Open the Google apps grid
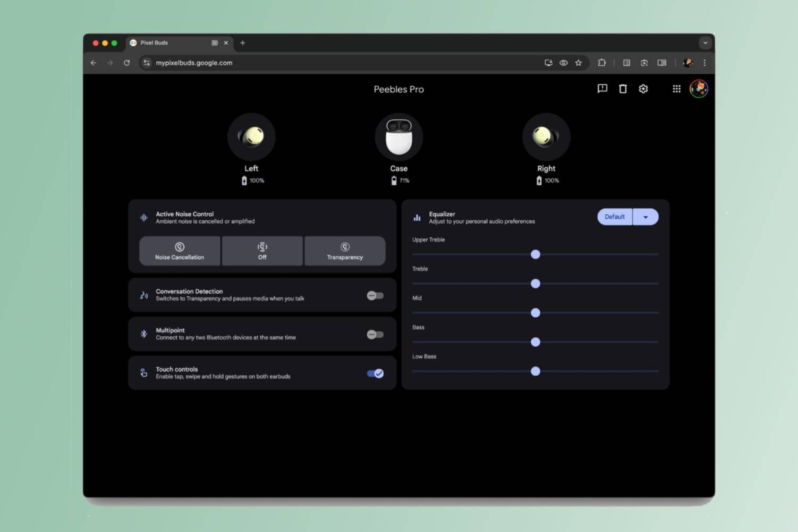798x532 pixels. (677, 89)
